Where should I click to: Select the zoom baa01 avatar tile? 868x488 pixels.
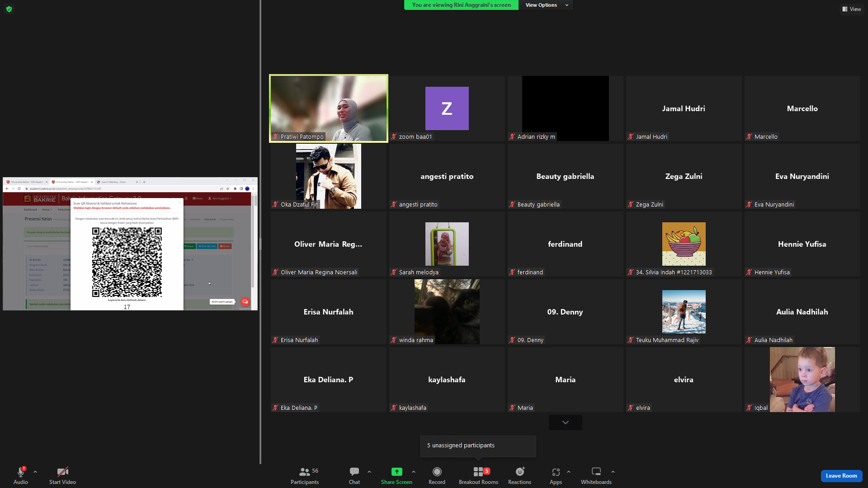click(x=447, y=108)
